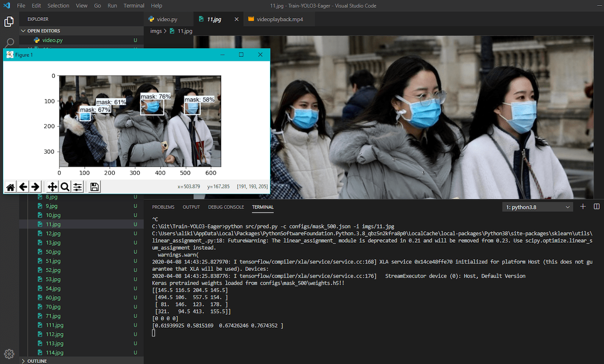Open 8.jpg in the file explorer

coord(81,197)
